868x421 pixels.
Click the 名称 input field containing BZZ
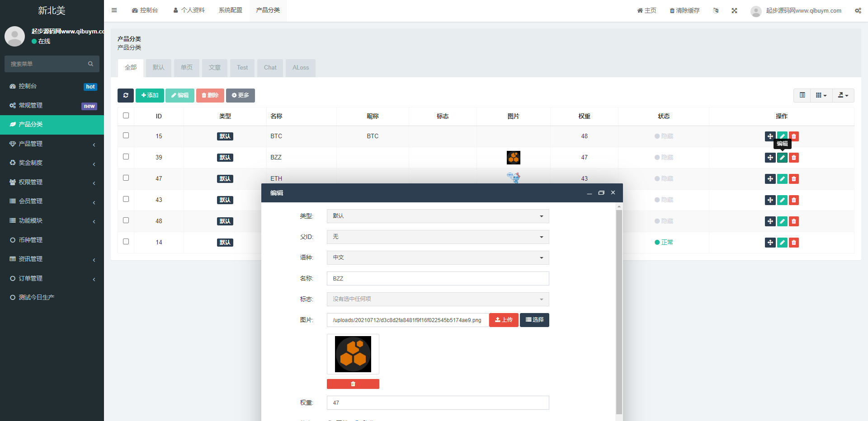438,279
